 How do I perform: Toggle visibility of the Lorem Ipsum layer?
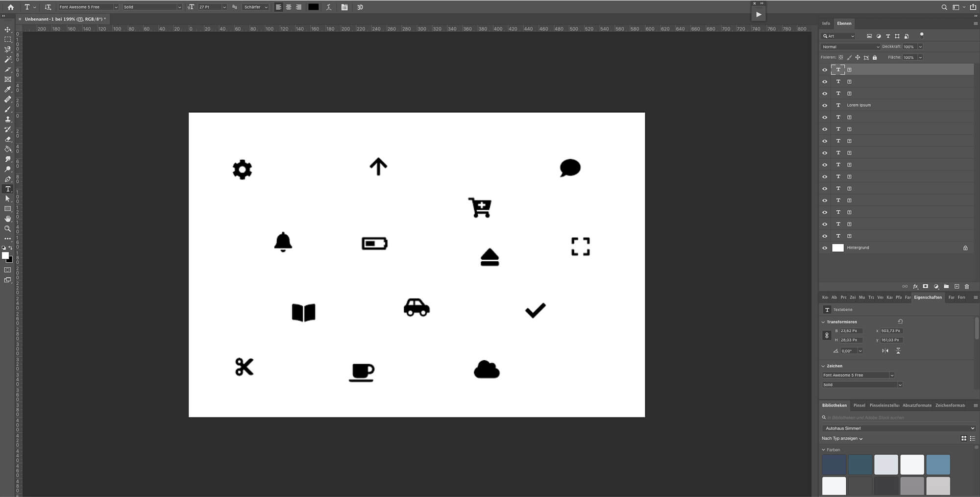tap(825, 105)
